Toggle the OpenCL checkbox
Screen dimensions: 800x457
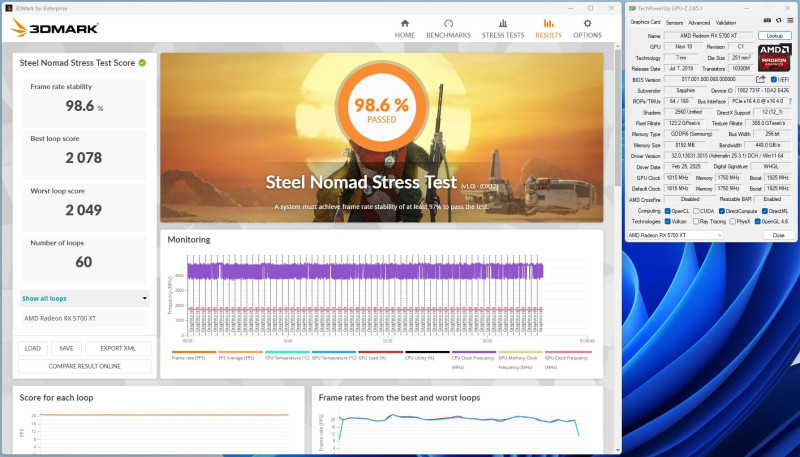(667, 211)
